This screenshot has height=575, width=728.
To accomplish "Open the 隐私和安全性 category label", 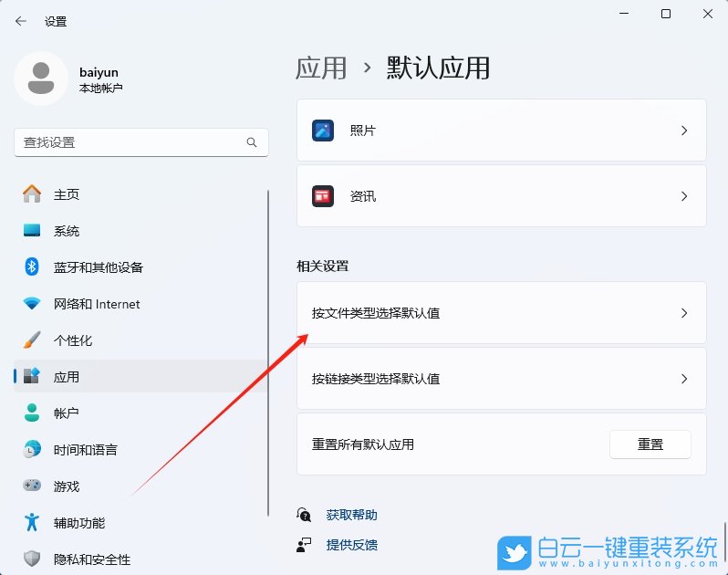I will point(92,559).
